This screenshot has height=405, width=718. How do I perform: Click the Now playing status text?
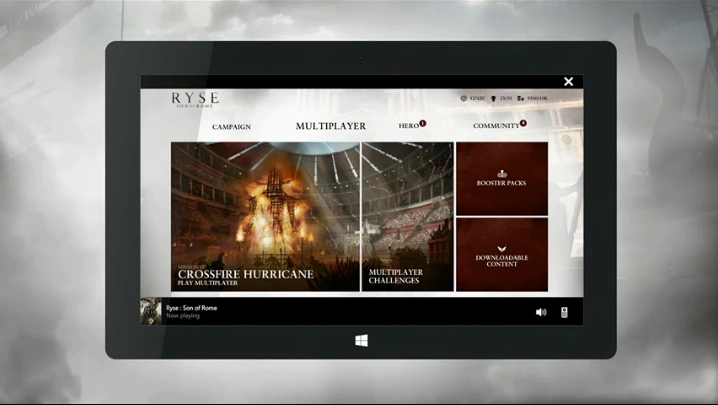point(183,316)
